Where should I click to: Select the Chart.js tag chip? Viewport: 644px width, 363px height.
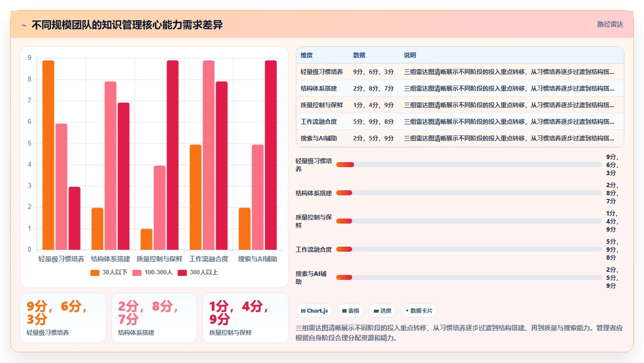314,311
